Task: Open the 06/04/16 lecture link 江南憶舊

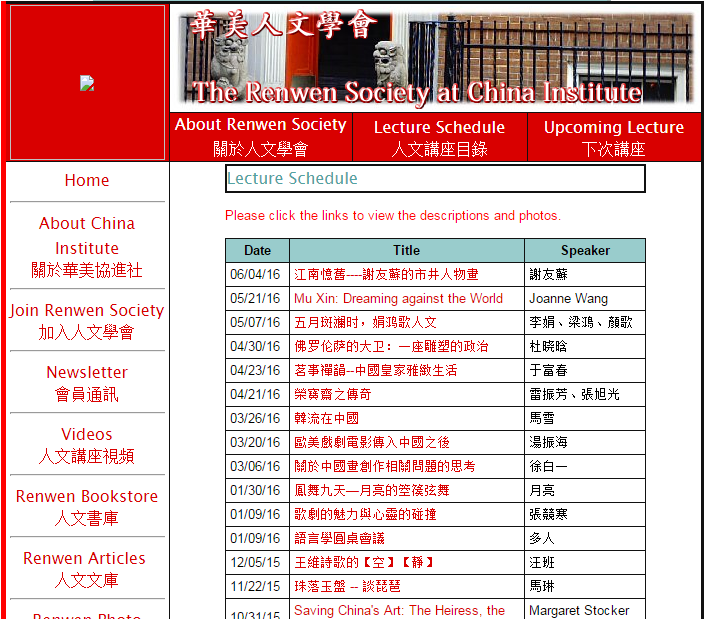Action: pos(387,274)
